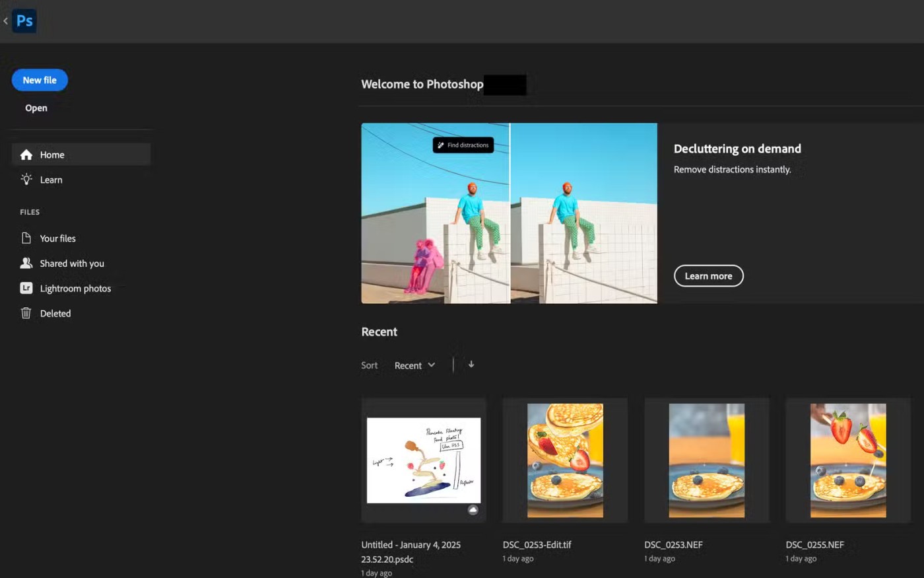Click Learn more about decluttering

pos(708,276)
